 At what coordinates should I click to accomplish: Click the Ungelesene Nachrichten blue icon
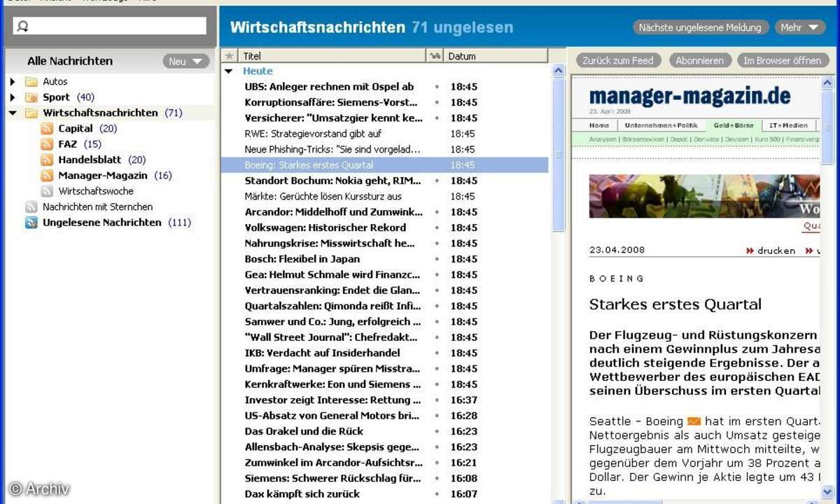(x=31, y=223)
